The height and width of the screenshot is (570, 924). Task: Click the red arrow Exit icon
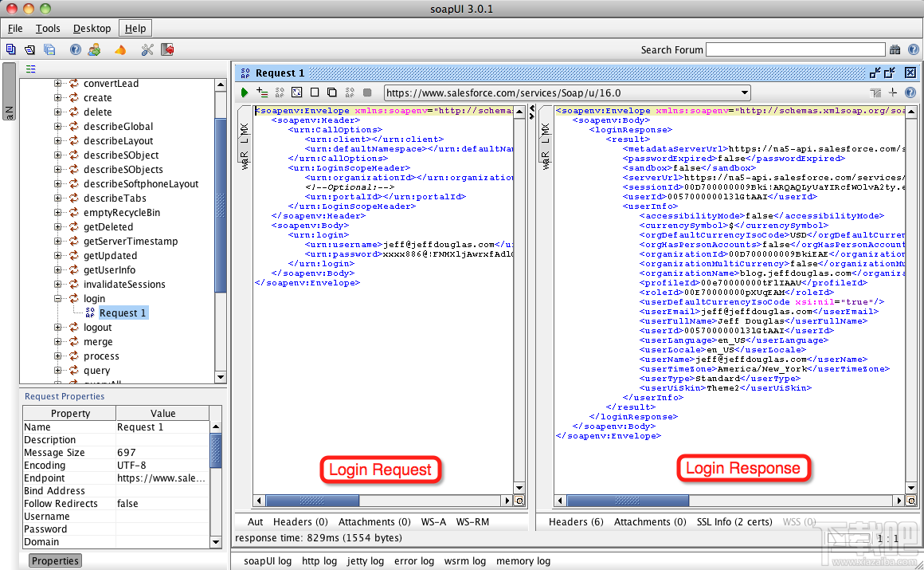167,49
